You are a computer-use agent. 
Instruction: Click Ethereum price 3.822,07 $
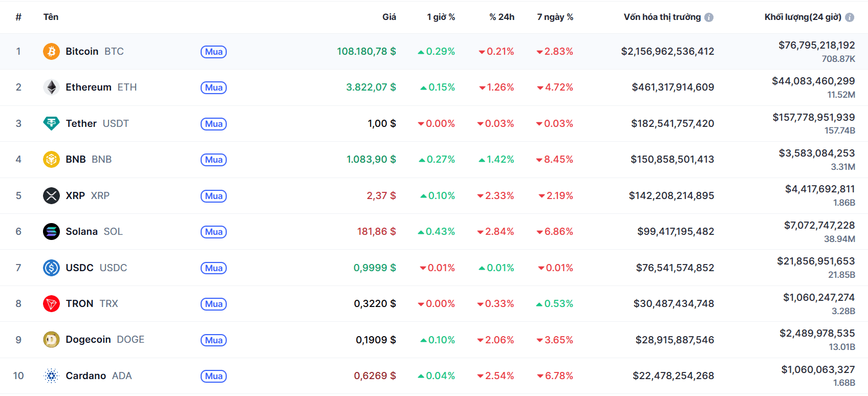point(371,87)
